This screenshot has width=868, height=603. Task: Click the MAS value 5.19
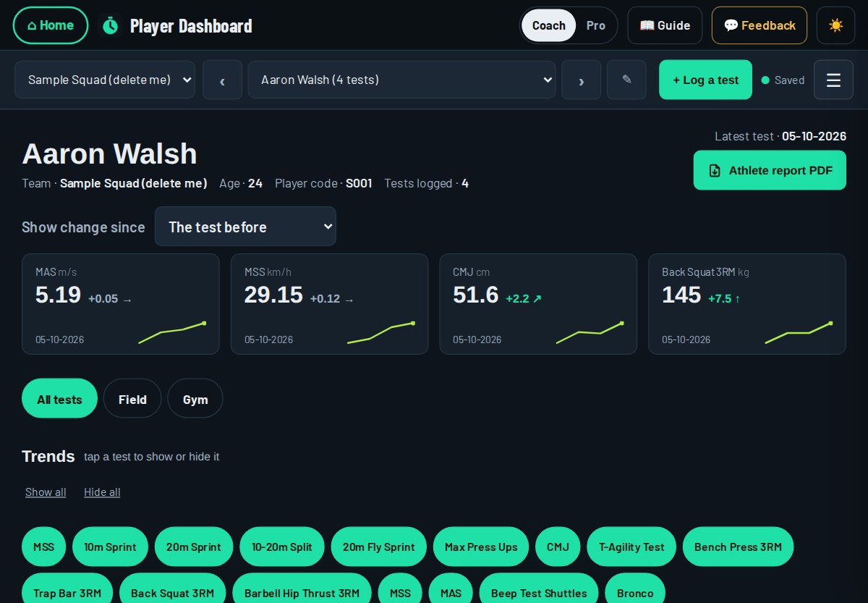tap(58, 295)
